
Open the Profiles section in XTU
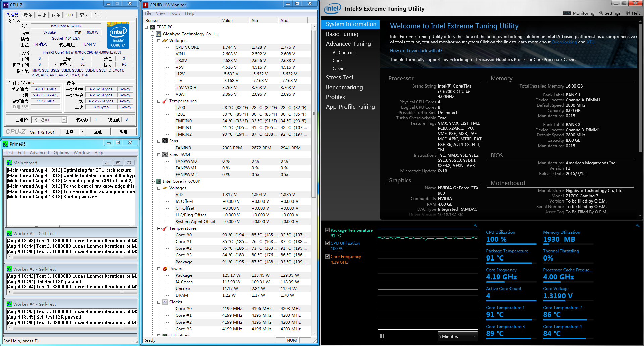335,97
